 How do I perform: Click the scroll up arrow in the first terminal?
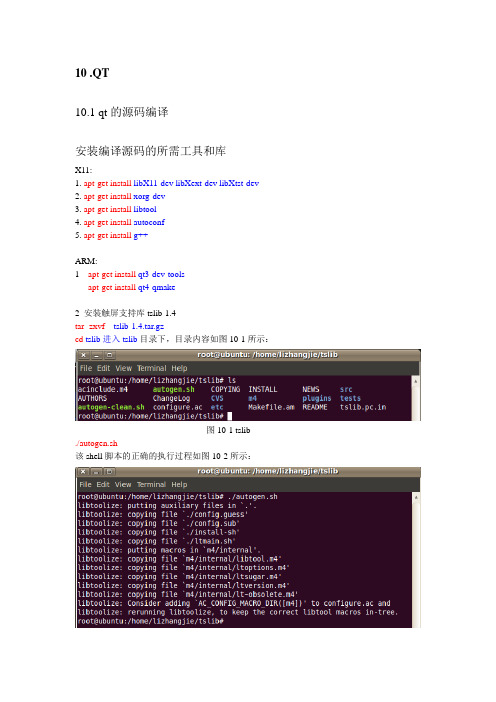tap(416, 381)
